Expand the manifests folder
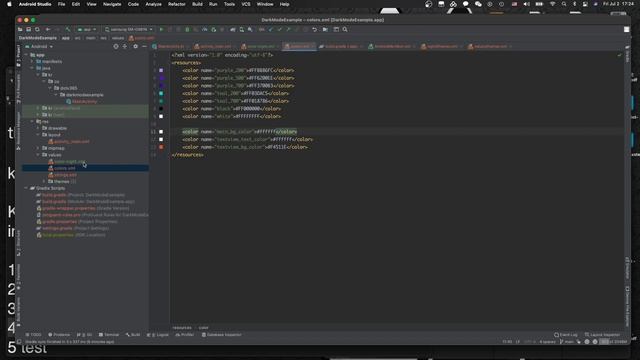The image size is (640, 360). [32, 61]
